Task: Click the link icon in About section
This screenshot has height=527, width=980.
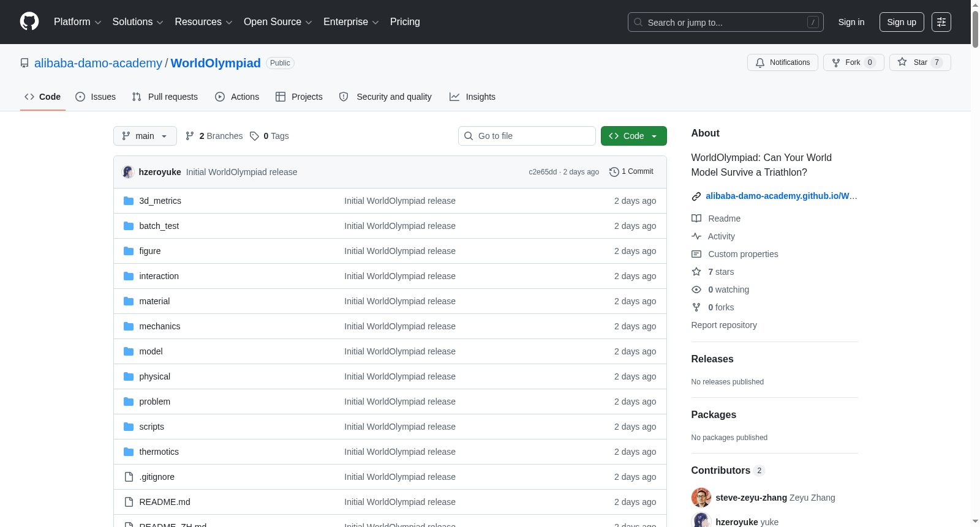Action: (696, 196)
